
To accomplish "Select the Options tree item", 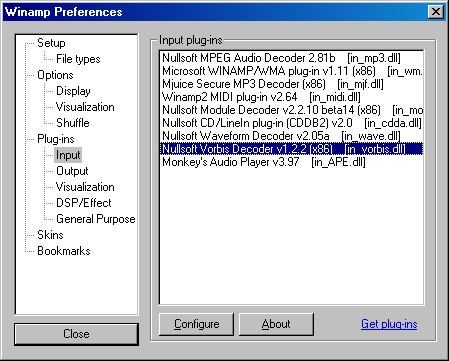I will pos(55,75).
